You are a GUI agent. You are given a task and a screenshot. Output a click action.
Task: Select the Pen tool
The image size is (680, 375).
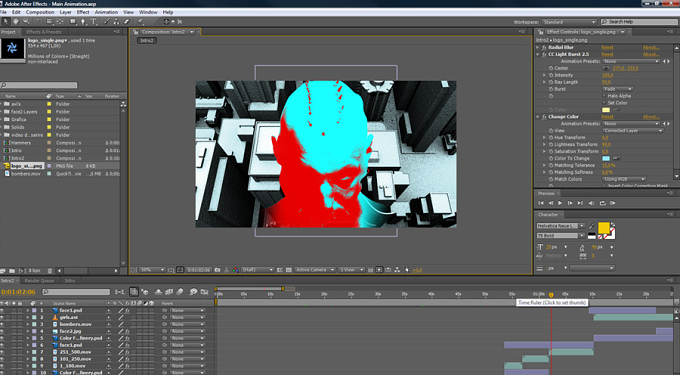(x=83, y=21)
